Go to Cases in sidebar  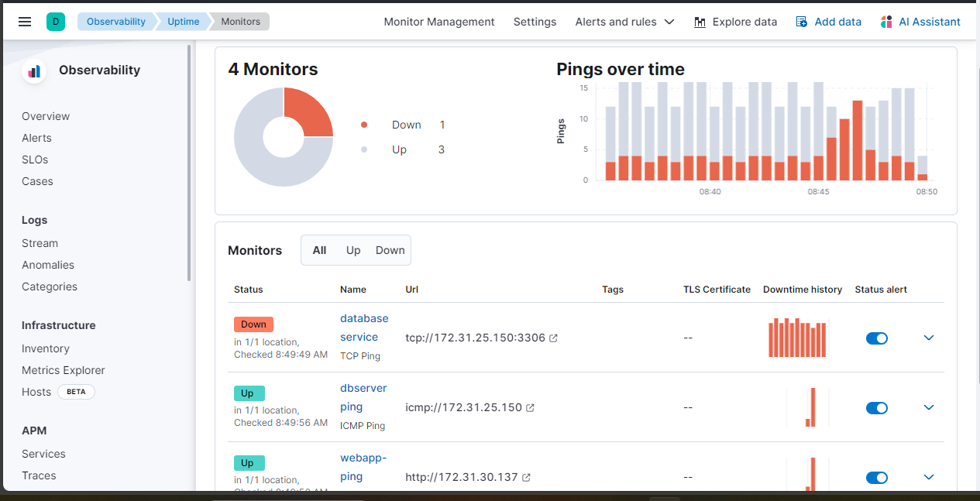coord(37,181)
